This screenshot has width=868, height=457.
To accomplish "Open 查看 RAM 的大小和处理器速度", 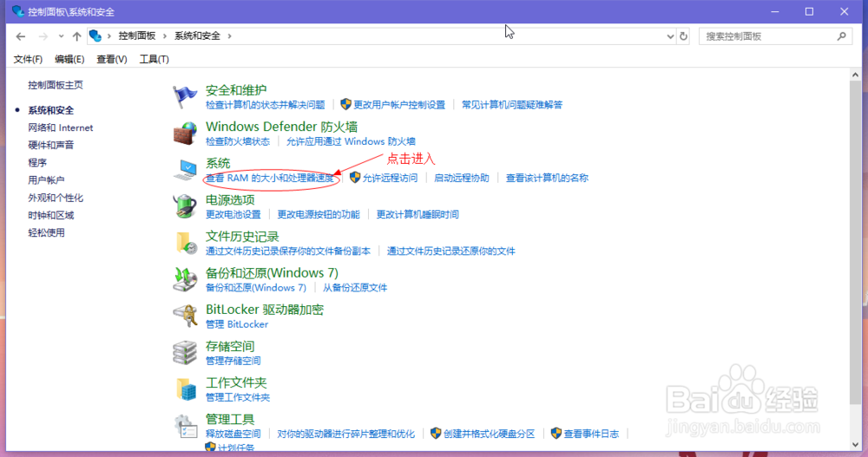I will coord(270,178).
